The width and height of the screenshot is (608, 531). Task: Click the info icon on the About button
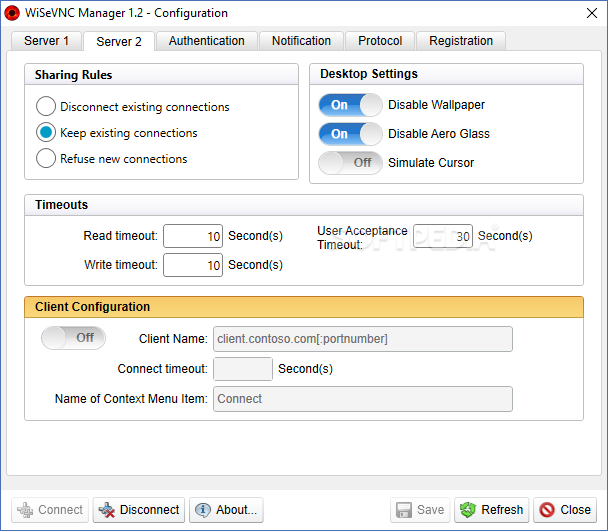(203, 510)
